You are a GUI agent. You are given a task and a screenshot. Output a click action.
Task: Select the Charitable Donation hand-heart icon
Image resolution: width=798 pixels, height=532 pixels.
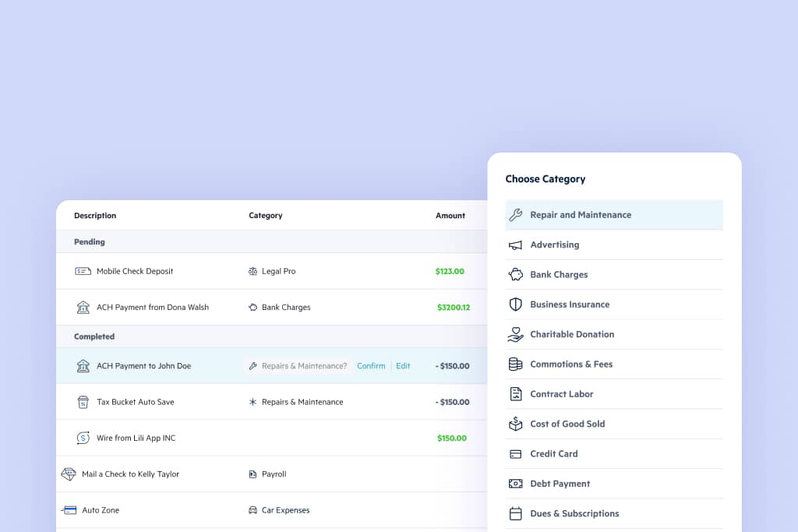(x=515, y=334)
